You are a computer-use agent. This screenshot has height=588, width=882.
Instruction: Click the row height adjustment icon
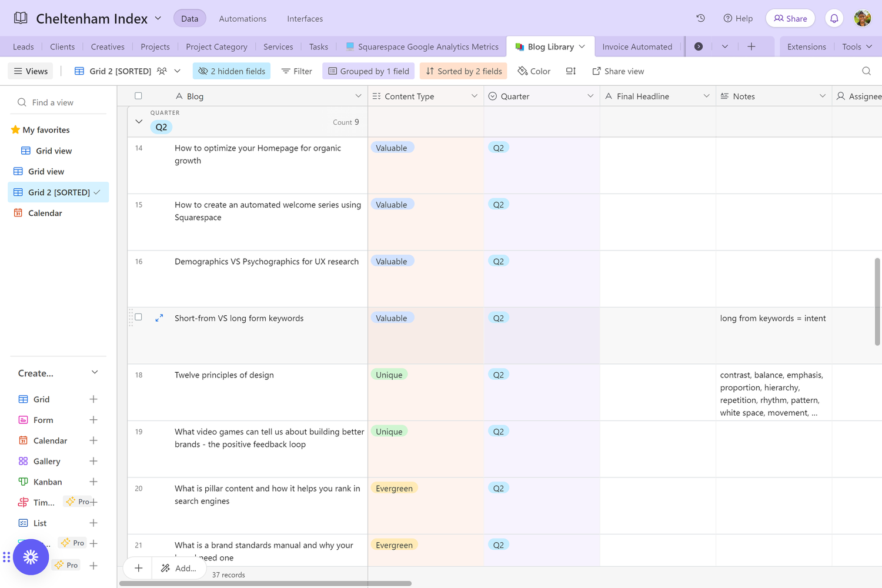coord(570,71)
